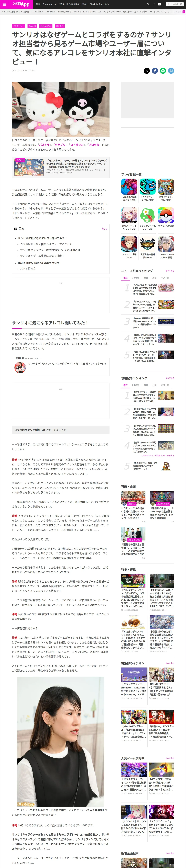The width and height of the screenshot is (186, 868).
Task: Open the YouTube icon in the header
Action: [x=159, y=4]
